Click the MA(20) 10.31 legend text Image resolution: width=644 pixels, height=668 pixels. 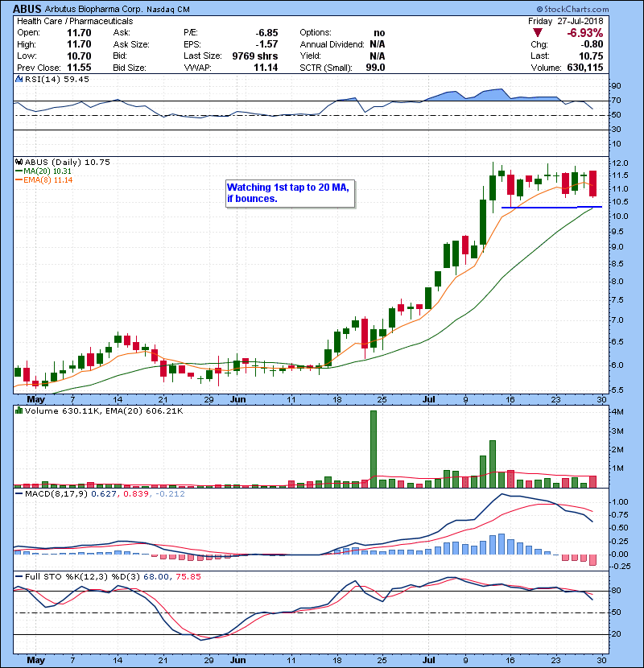tap(47, 171)
